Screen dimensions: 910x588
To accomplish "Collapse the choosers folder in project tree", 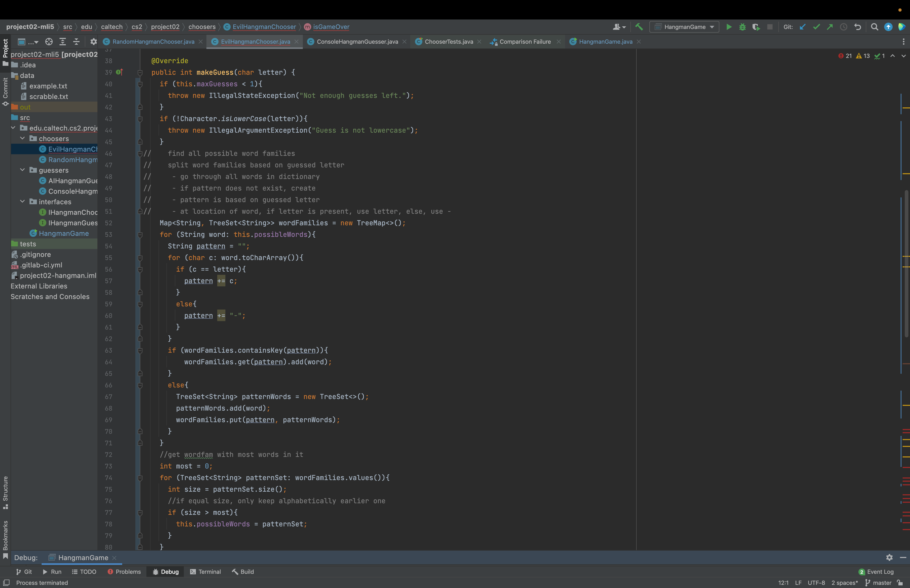I will click(x=22, y=139).
